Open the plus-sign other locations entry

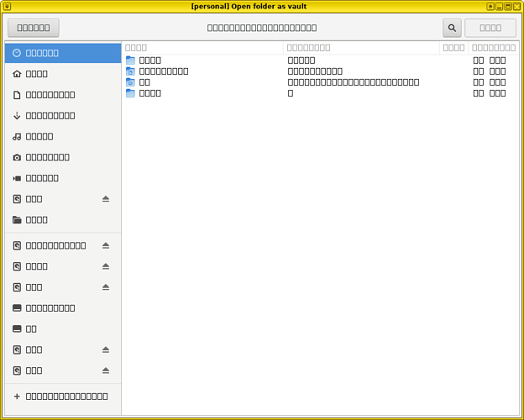point(63,396)
